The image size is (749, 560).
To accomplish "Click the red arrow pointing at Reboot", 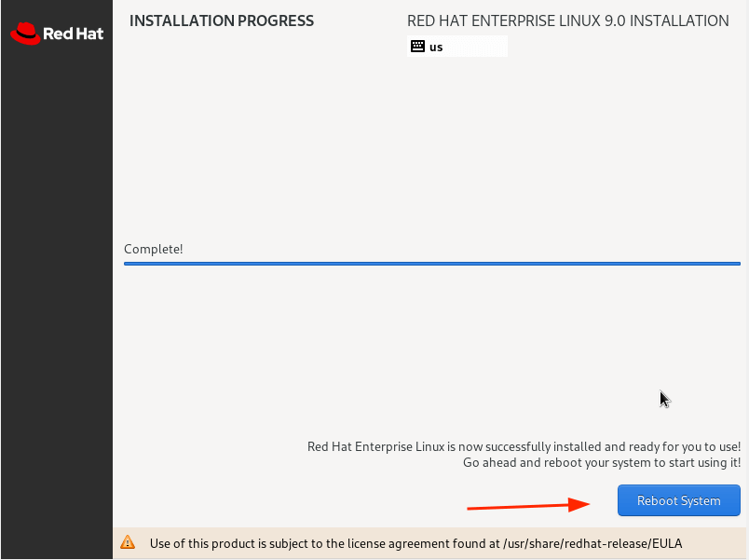I will pos(527,506).
